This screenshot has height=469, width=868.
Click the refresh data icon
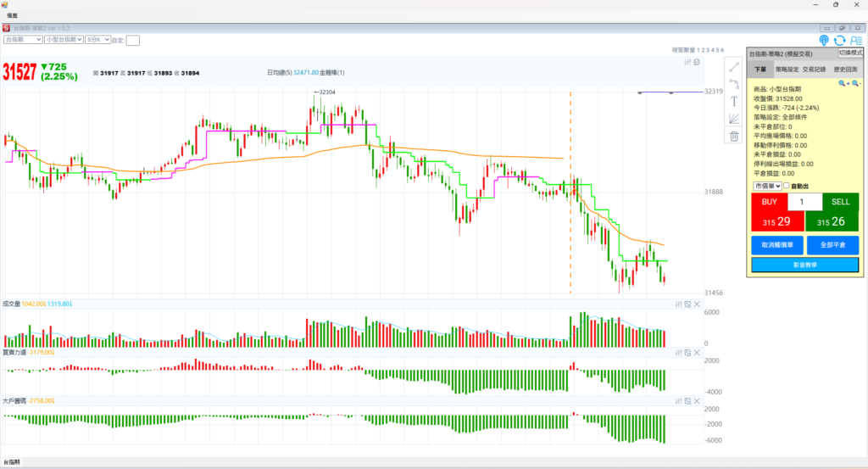[839, 40]
